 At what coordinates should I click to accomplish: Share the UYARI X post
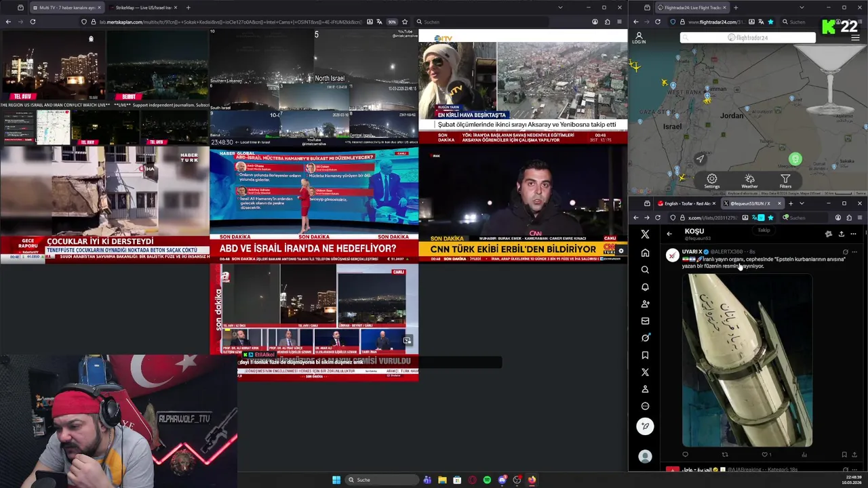854,455
